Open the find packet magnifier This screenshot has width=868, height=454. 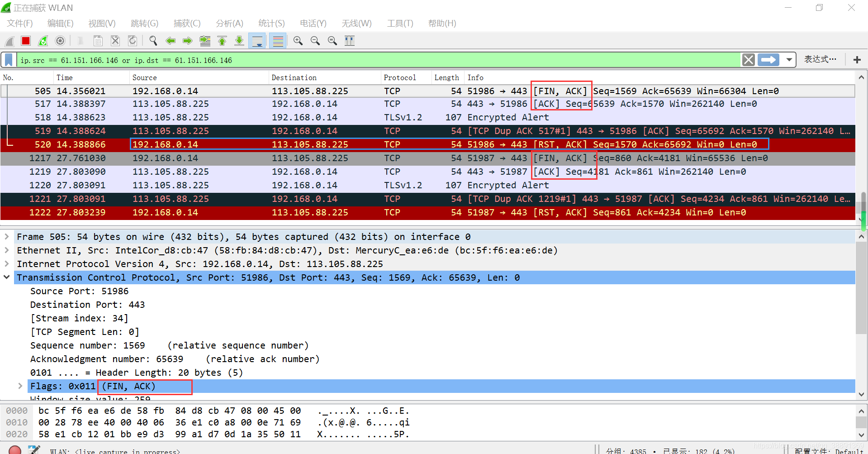(x=153, y=41)
